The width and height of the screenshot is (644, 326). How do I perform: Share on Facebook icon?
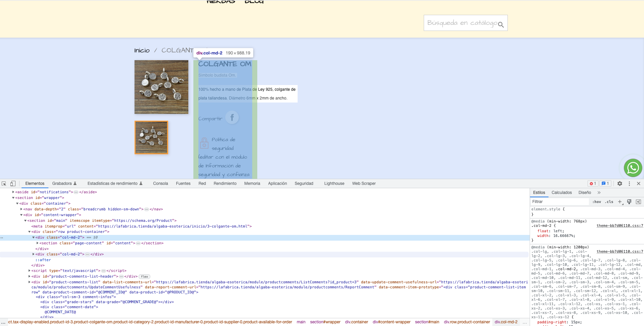(232, 117)
